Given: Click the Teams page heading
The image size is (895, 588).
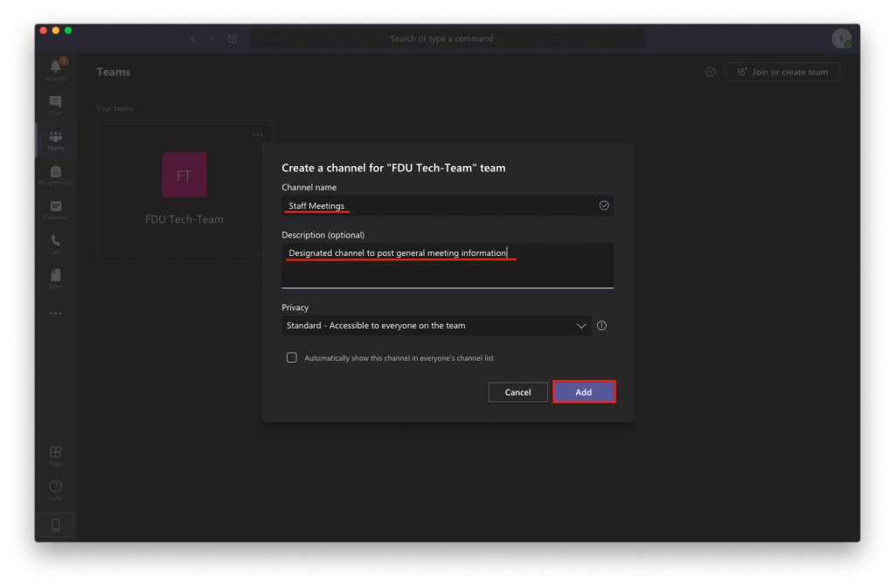Looking at the screenshot, I should [x=113, y=72].
